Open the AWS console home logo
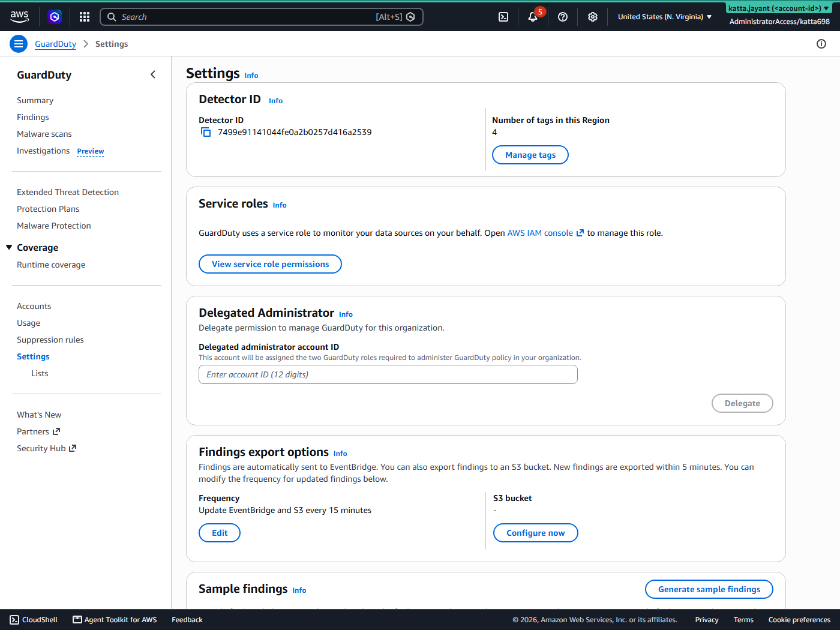The height and width of the screenshot is (630, 840). click(x=19, y=17)
